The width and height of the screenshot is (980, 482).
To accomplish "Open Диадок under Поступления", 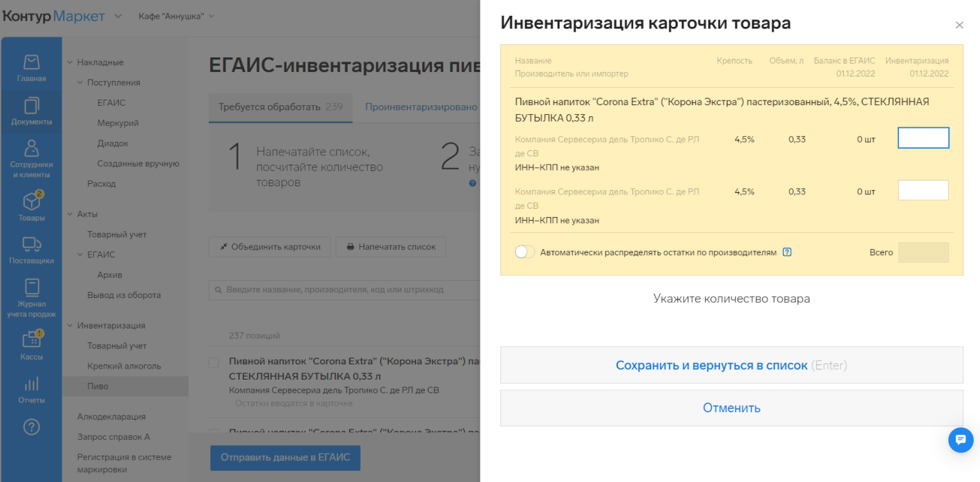I will pyautogui.click(x=113, y=143).
